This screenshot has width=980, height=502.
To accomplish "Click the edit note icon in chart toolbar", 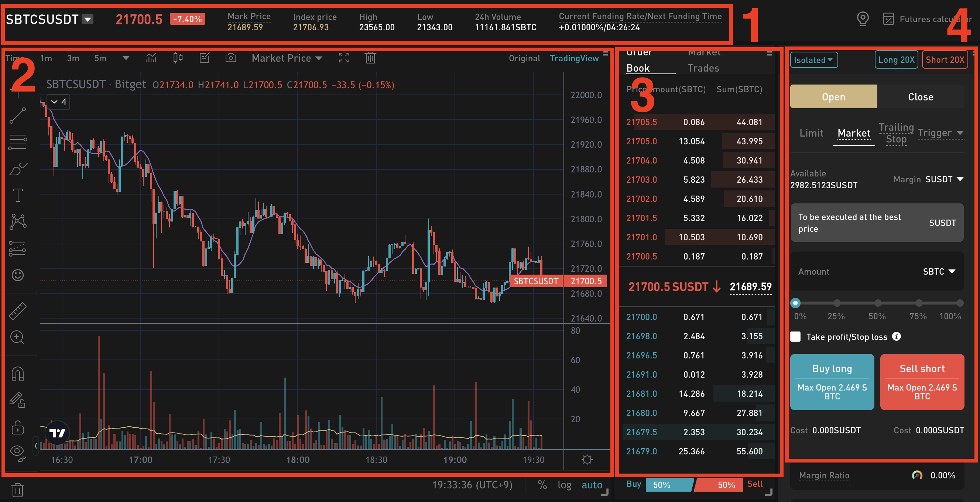I will click(204, 58).
